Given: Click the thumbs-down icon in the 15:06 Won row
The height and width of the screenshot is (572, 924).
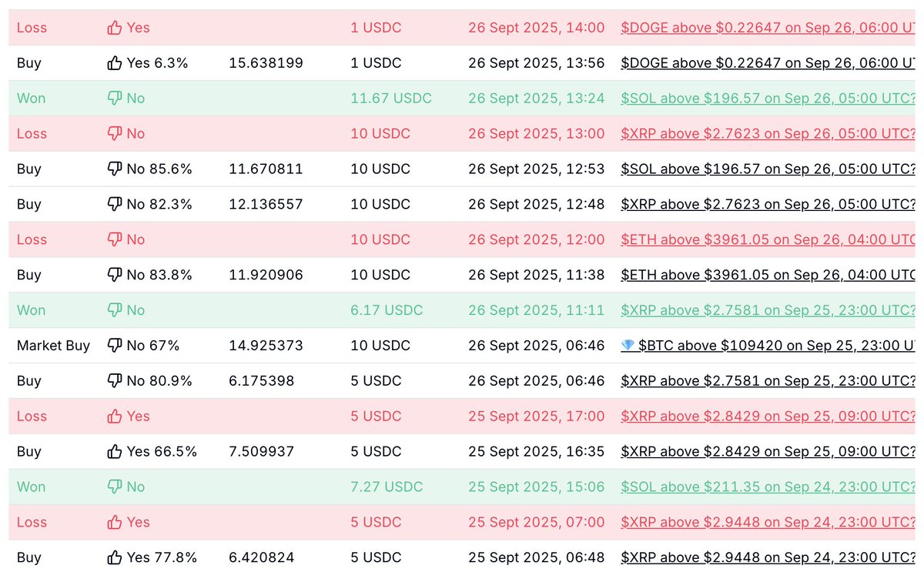Looking at the screenshot, I should [115, 487].
